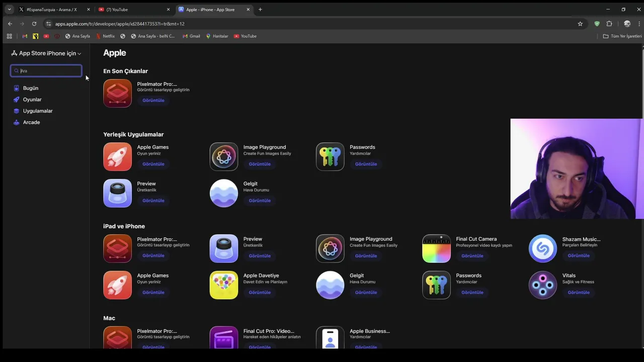
Task: Click Görüntüle for Pixelmator Pro in En Son Çıkanlar
Action: click(153, 101)
